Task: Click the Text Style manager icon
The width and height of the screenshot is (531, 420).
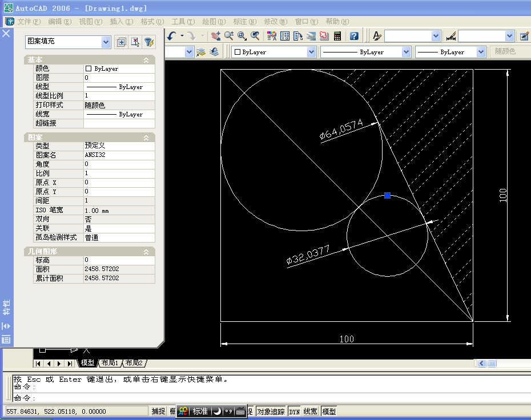Action: 377,35
